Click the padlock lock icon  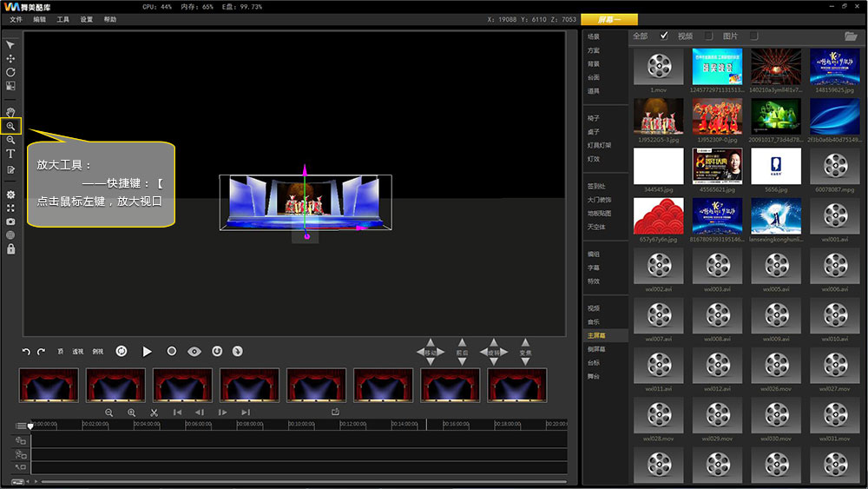pos(10,249)
